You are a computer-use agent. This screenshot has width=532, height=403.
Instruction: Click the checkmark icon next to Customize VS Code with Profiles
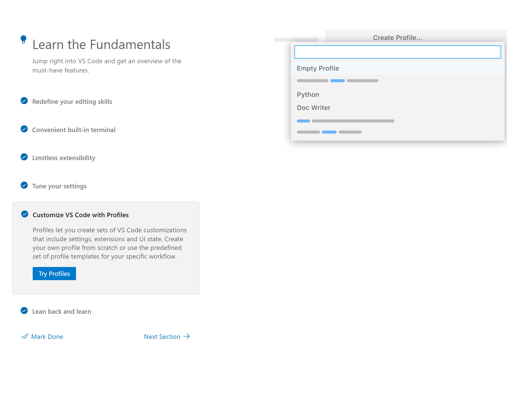[x=25, y=214]
